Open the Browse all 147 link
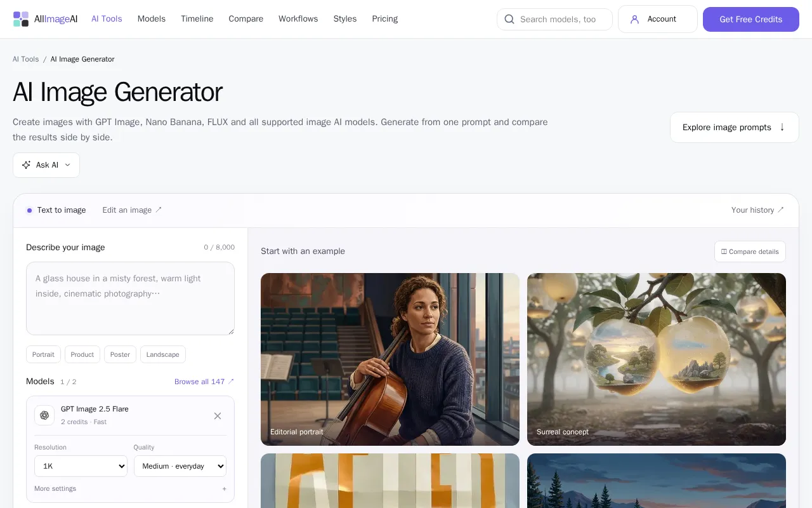Viewport: 812px width, 508px height. coord(204,382)
